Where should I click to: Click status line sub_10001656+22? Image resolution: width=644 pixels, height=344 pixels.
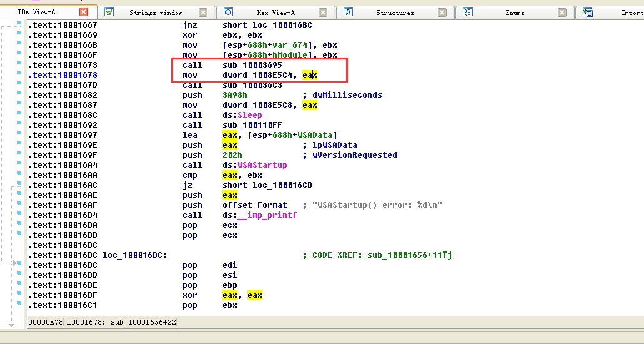coord(143,322)
